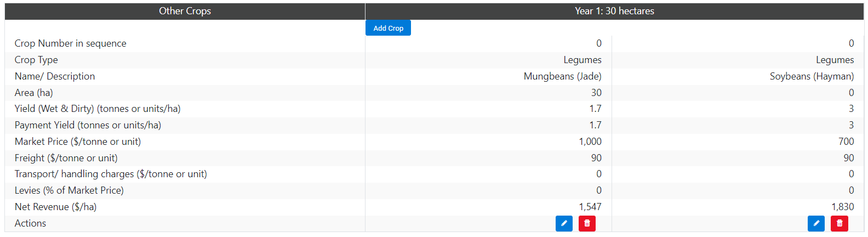The width and height of the screenshot is (868, 237).
Task: Click the 1,000 market price value
Action: click(590, 142)
